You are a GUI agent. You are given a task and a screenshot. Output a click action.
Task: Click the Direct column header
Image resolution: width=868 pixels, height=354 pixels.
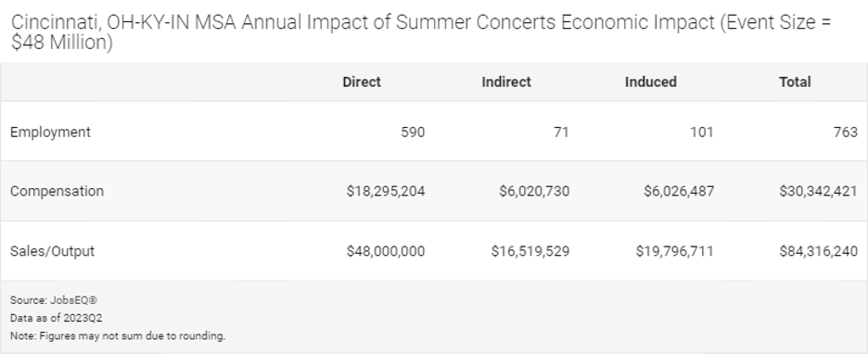[362, 82]
